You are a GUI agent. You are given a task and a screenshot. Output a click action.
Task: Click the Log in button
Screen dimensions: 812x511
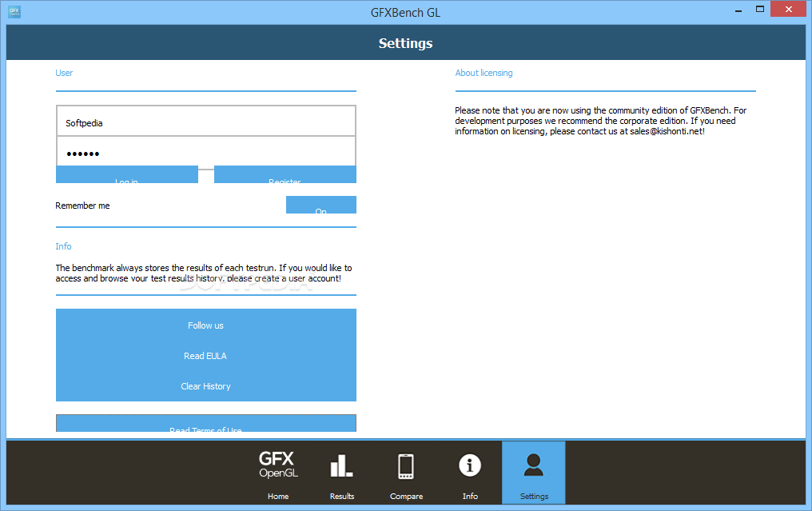tap(127, 174)
